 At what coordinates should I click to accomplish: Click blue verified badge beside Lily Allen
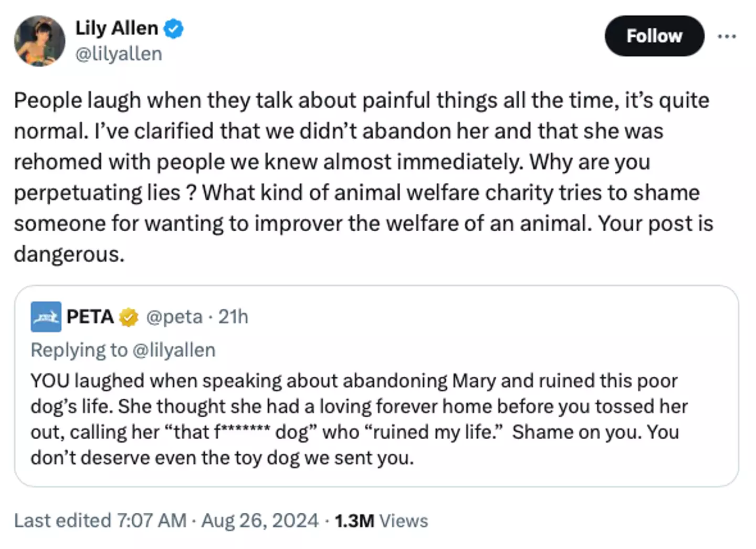(x=174, y=28)
